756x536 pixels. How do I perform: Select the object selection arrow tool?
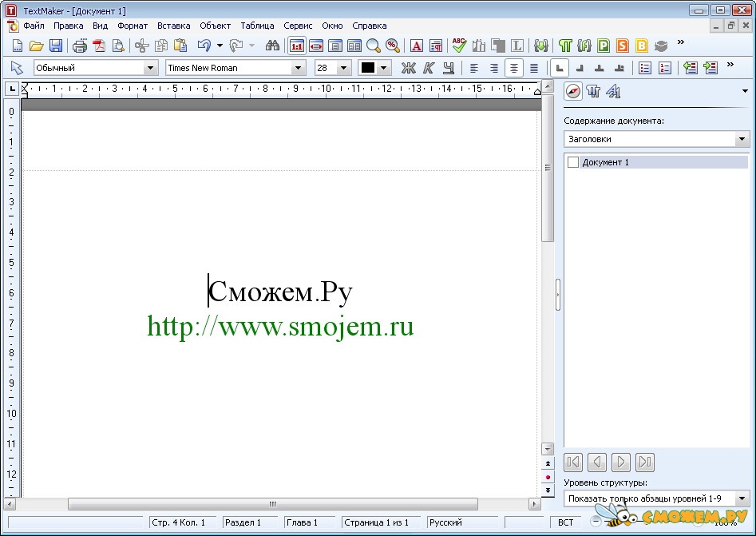(17, 68)
